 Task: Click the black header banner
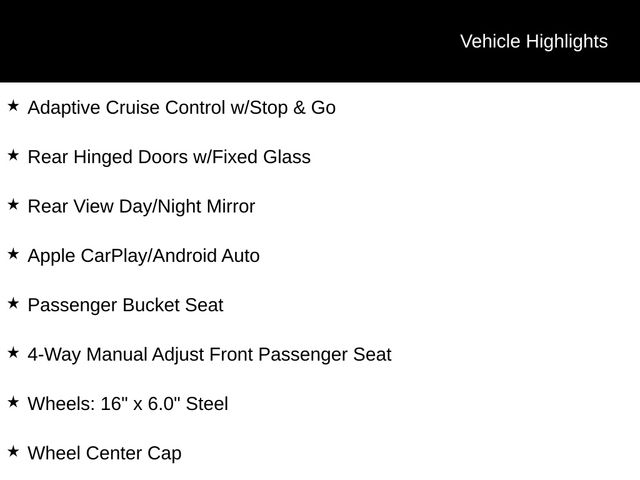[x=320, y=41]
